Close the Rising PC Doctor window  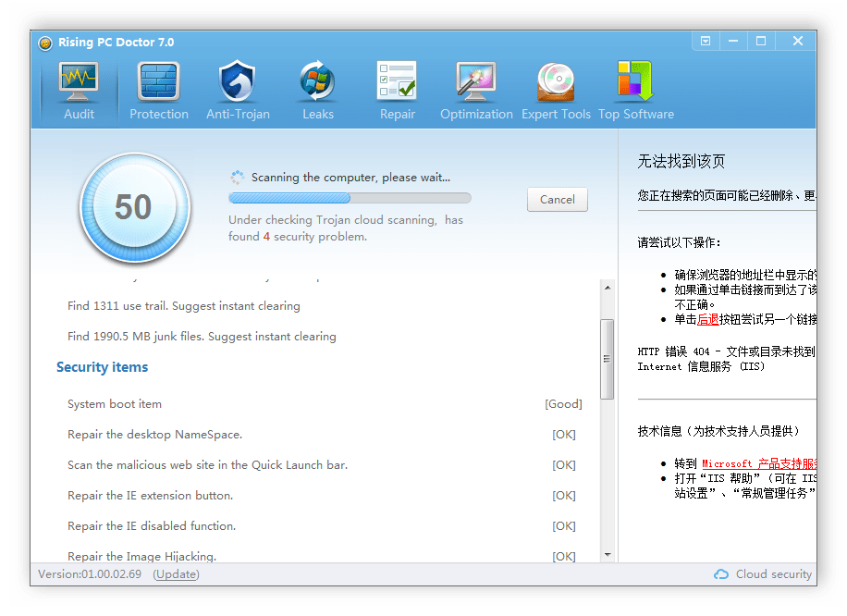tap(797, 41)
